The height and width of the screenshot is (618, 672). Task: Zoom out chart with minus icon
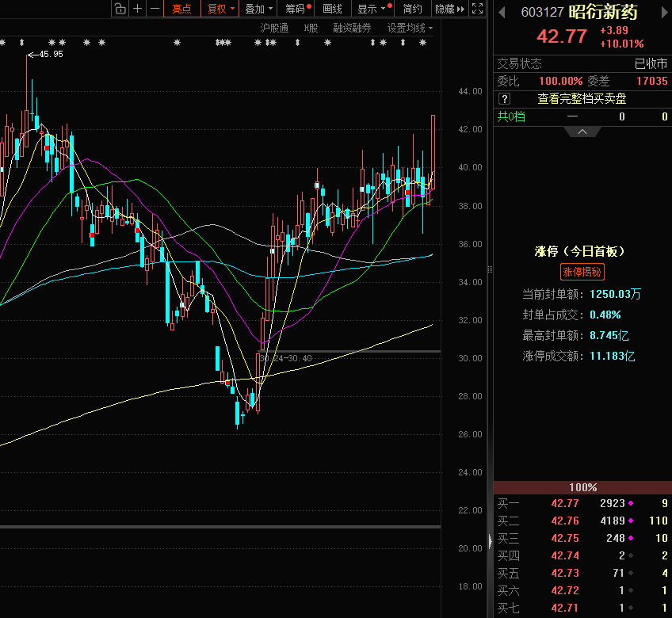pyautogui.click(x=155, y=9)
